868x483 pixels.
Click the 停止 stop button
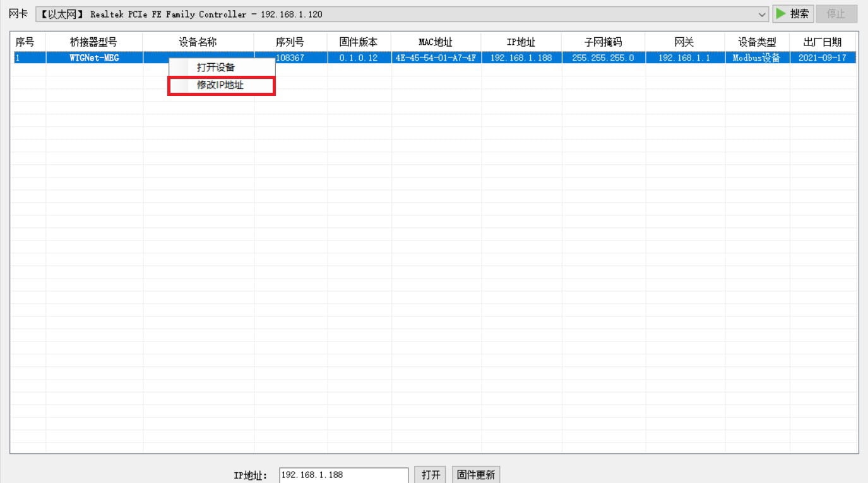click(x=836, y=14)
